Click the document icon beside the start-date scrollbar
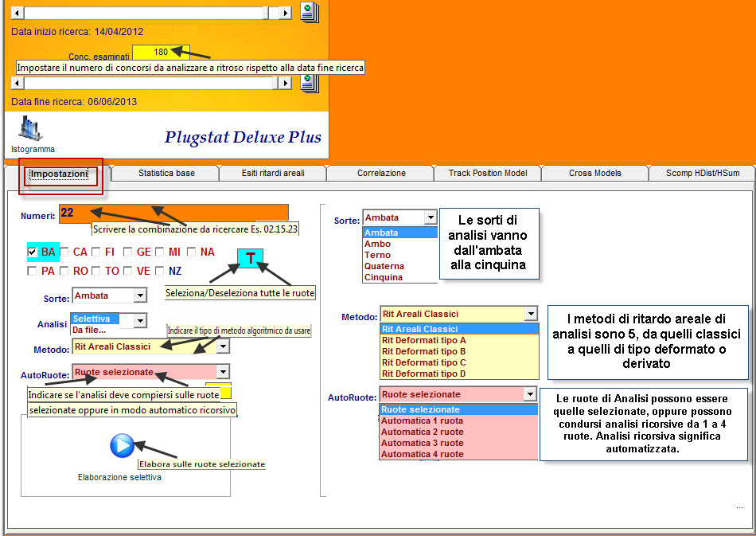Image resolution: width=756 pixels, height=536 pixels. tap(310, 12)
